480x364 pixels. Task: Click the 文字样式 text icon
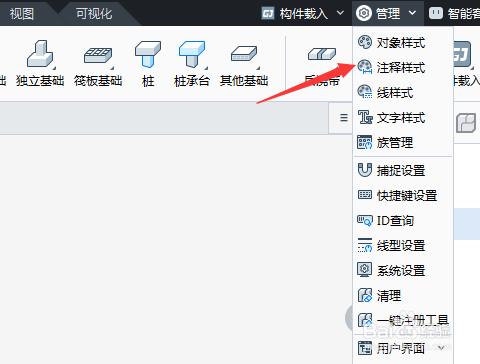click(x=365, y=117)
